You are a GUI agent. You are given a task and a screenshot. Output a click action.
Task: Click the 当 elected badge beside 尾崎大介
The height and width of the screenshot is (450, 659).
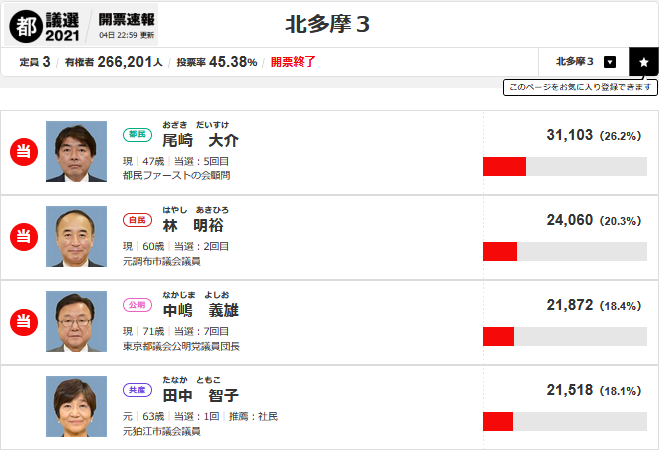point(23,151)
